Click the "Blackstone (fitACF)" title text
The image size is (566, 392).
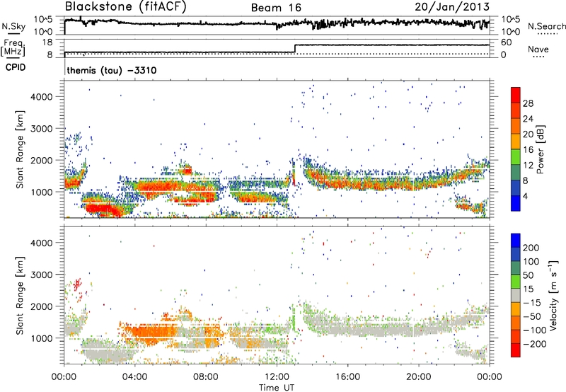point(125,7)
